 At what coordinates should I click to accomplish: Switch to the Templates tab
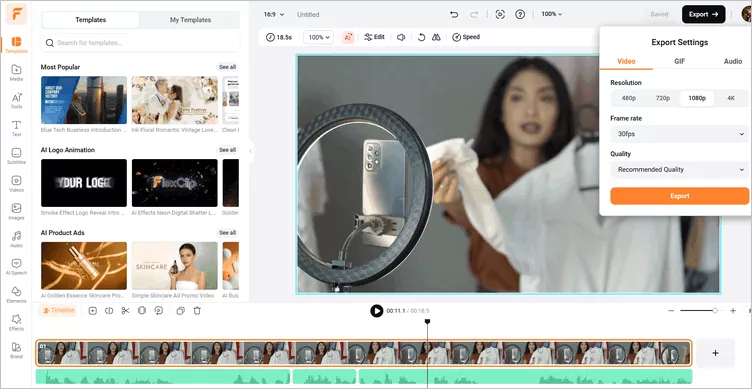click(x=91, y=20)
